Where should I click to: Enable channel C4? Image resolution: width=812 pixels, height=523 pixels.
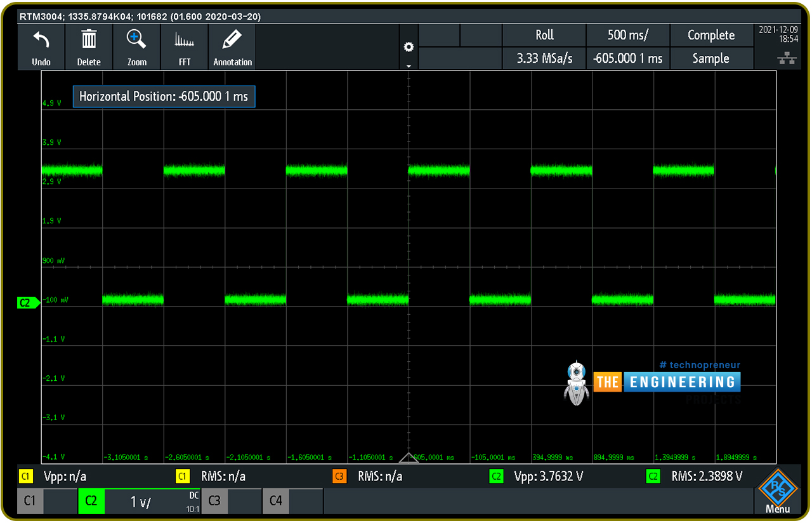tap(276, 501)
